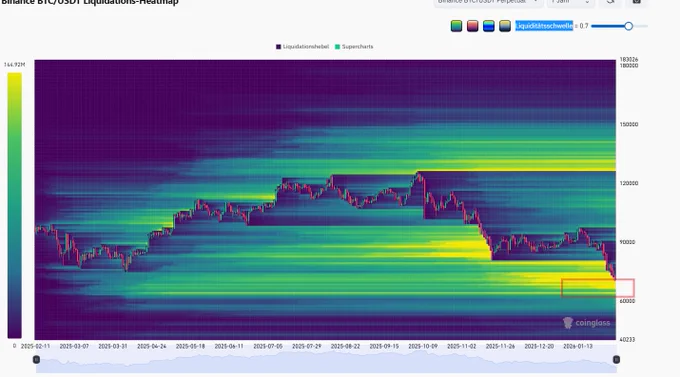Toggle the Liquidationshebel legend entry

302,46
